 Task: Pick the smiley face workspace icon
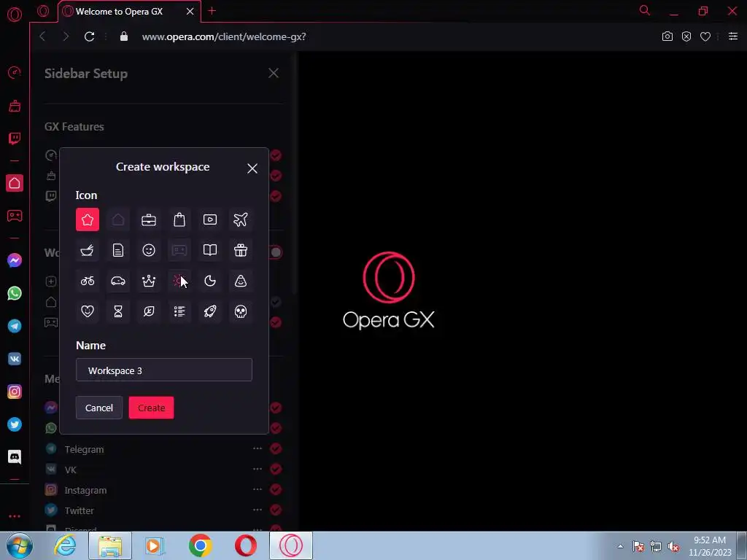coord(149,250)
